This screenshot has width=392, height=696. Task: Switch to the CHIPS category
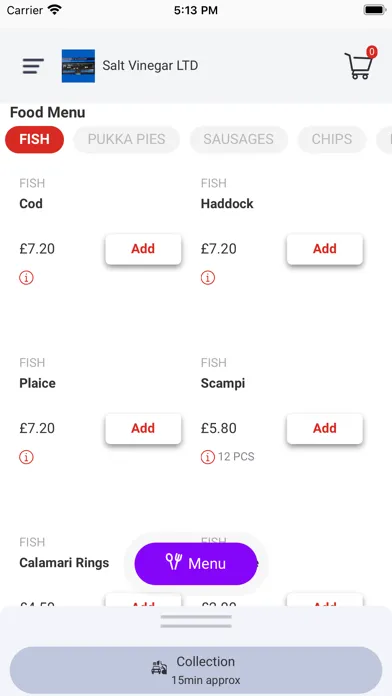tap(332, 139)
